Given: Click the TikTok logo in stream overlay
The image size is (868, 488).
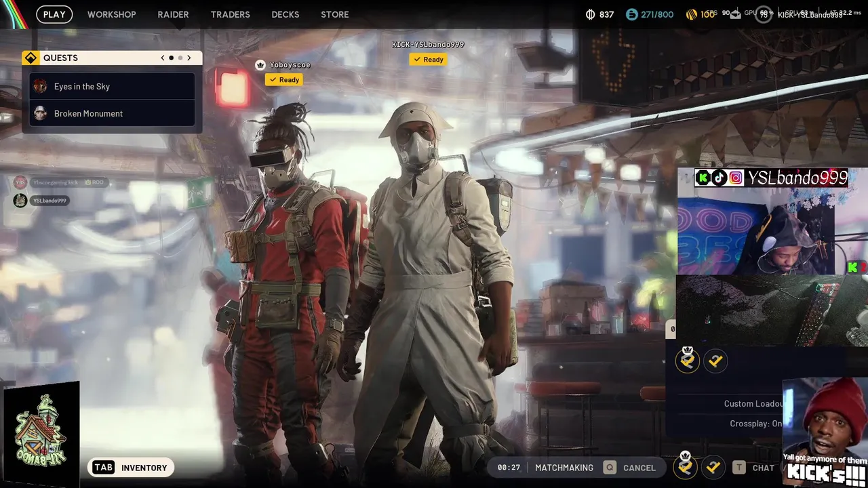Looking at the screenshot, I should 719,178.
